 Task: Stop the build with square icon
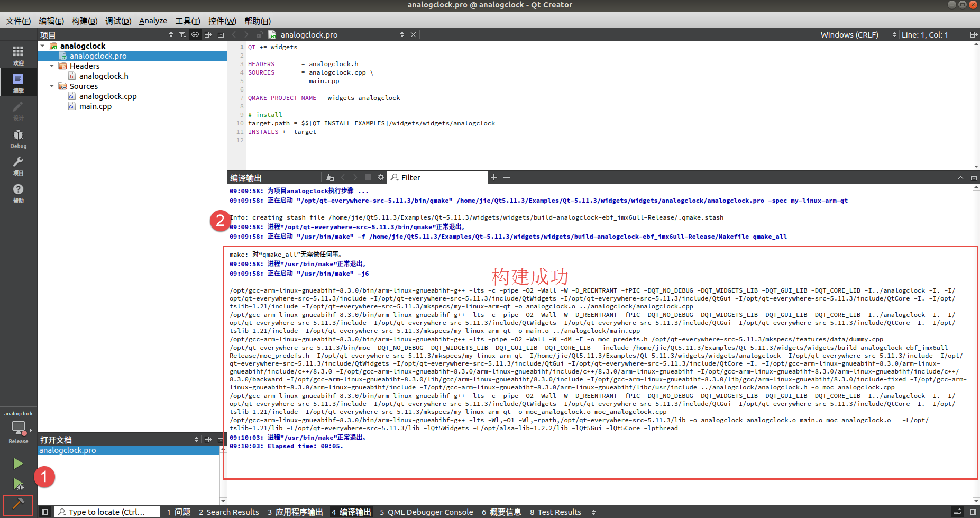pos(368,177)
